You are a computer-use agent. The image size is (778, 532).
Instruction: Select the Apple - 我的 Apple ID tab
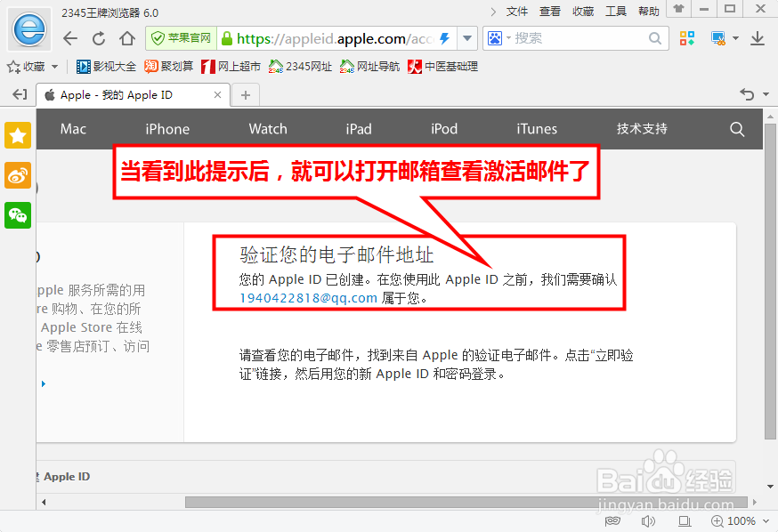[133, 95]
